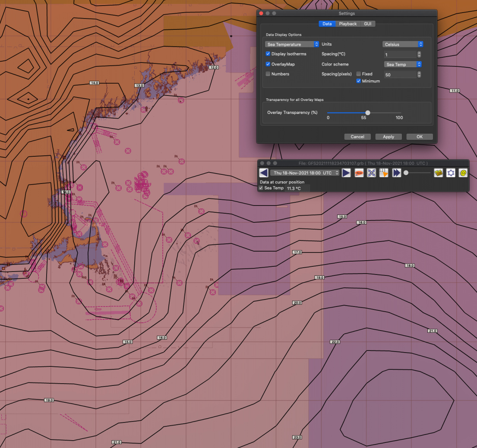Click the 23.0 isotherm label
The height and width of the screenshot is (448, 477).
pyautogui.click(x=297, y=438)
